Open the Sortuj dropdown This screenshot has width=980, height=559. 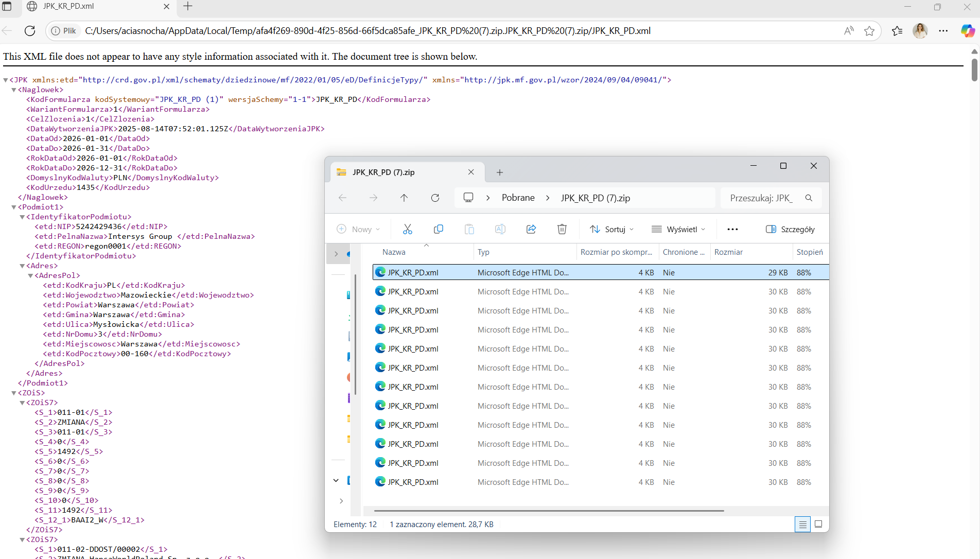tap(611, 229)
